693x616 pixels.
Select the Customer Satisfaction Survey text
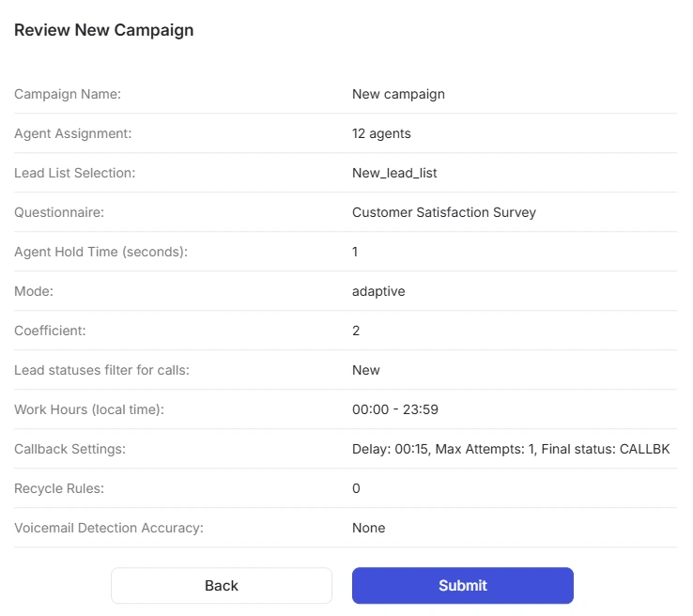(444, 212)
